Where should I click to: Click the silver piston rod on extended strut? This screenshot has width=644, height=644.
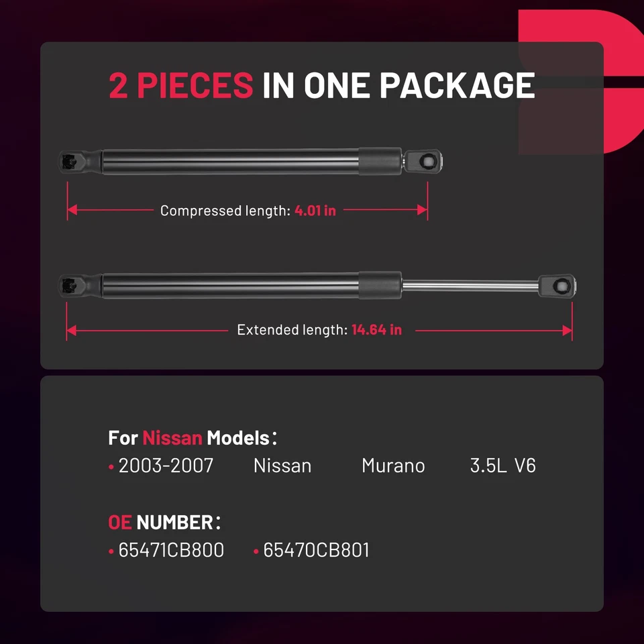pyautogui.click(x=470, y=286)
